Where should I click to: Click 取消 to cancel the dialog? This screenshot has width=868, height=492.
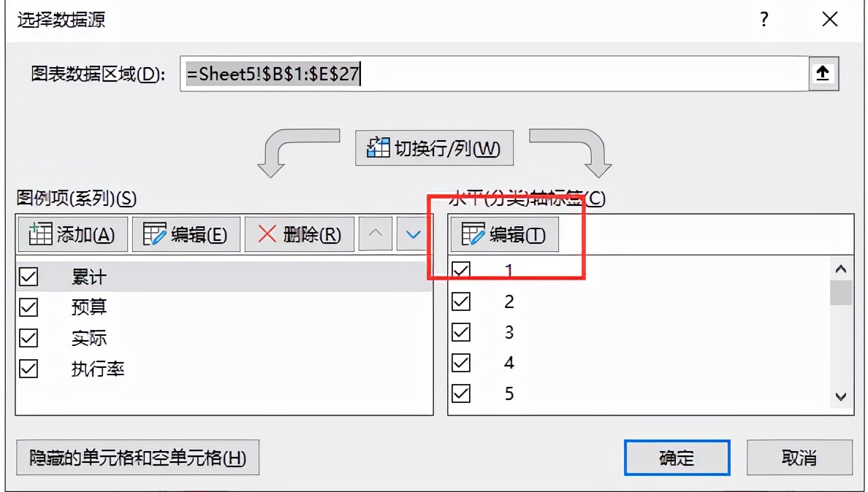coord(799,458)
